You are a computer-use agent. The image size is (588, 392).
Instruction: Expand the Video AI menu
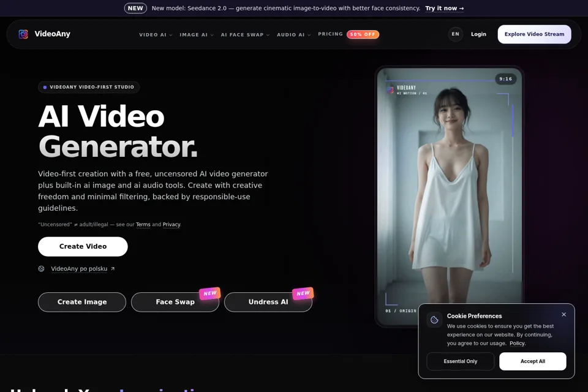click(x=156, y=34)
